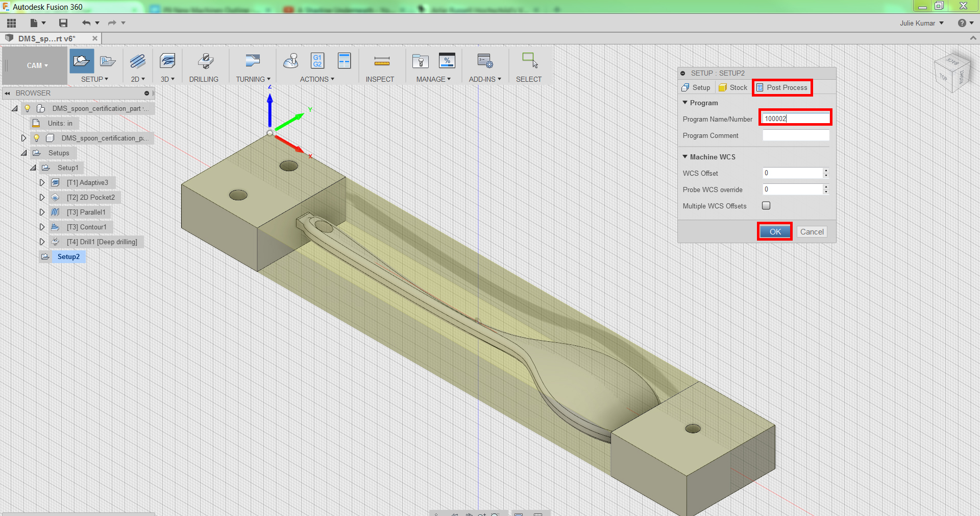This screenshot has width=980, height=516.
Task: Open the SETUP dropdown menu
Action: pos(94,79)
